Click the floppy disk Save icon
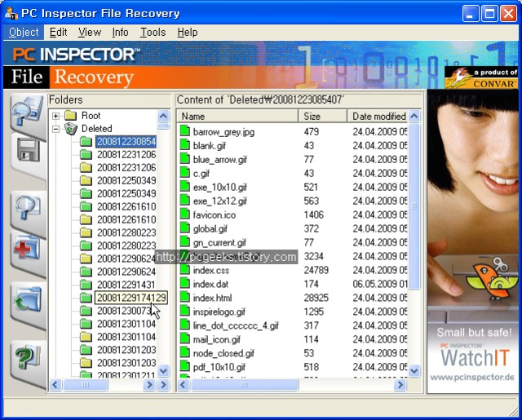This screenshot has height=420, width=522. tap(28, 150)
